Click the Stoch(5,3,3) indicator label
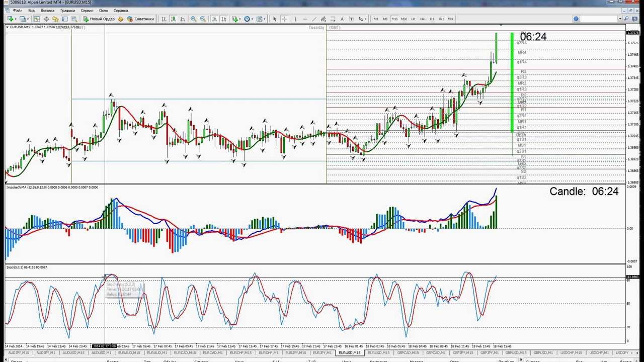The width and height of the screenshot is (644, 362). click(26, 267)
